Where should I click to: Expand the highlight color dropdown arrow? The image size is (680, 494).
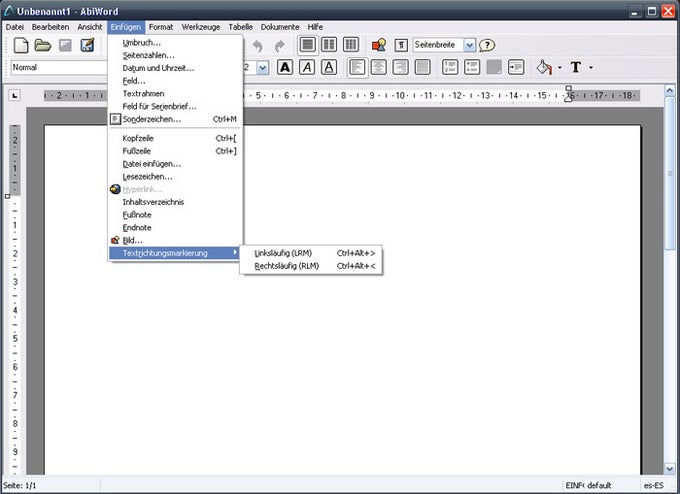pyautogui.click(x=559, y=68)
